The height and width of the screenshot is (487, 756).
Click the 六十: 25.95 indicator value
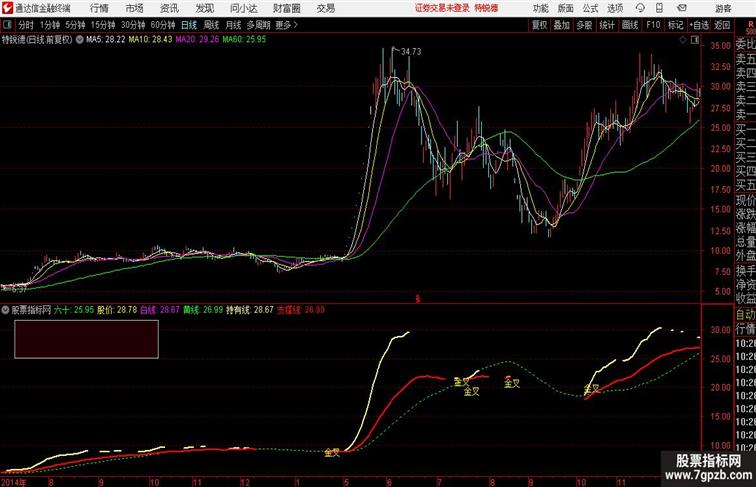click(x=74, y=310)
